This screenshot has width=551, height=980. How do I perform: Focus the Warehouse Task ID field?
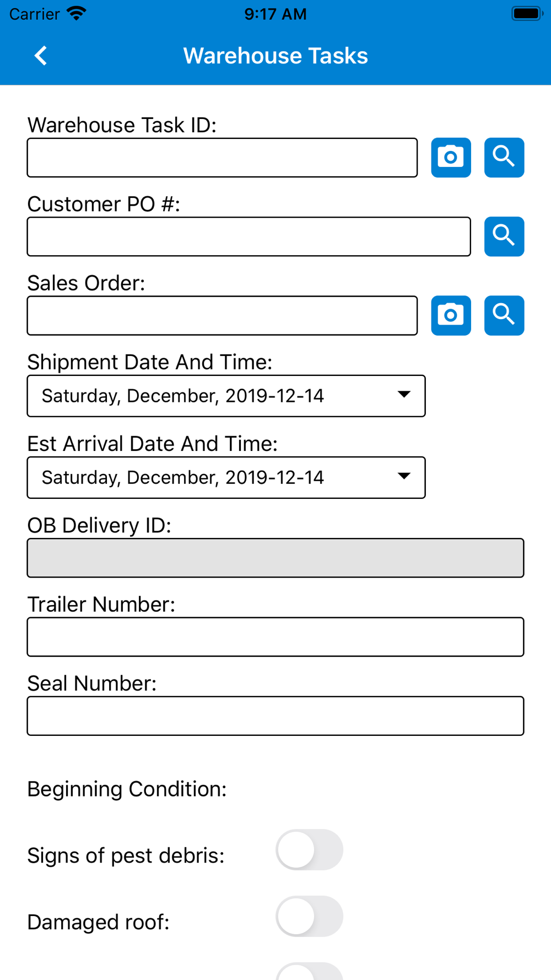click(x=222, y=158)
